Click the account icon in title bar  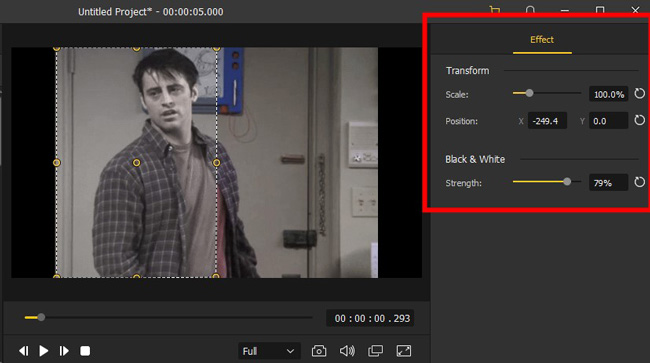530,10
